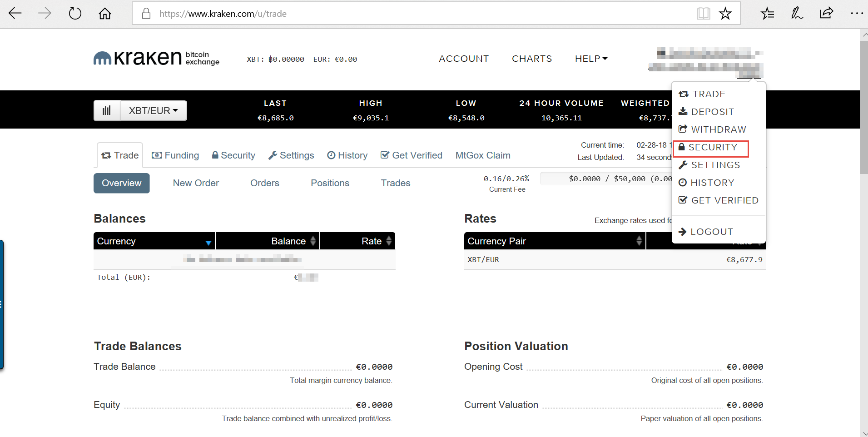Open the CHARTS page
The image size is (868, 437).
(x=532, y=59)
